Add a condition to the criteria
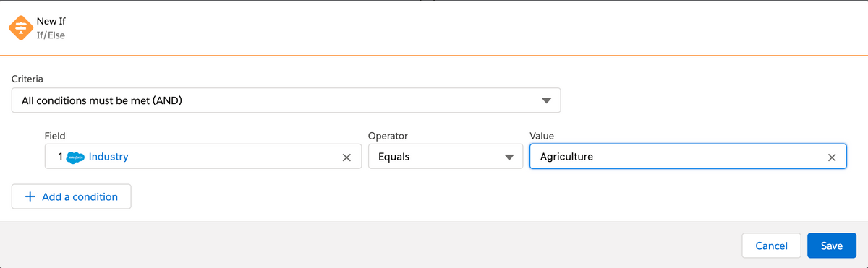 coord(71,196)
